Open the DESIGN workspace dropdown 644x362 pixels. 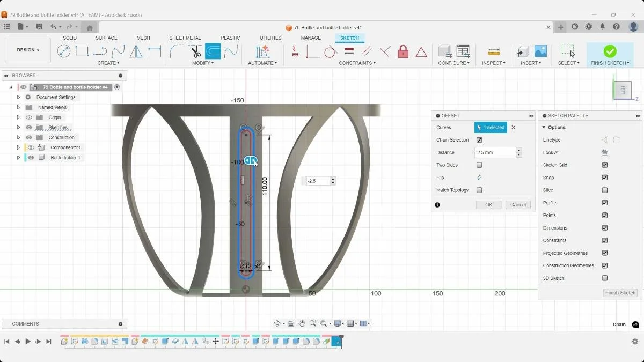tap(28, 50)
